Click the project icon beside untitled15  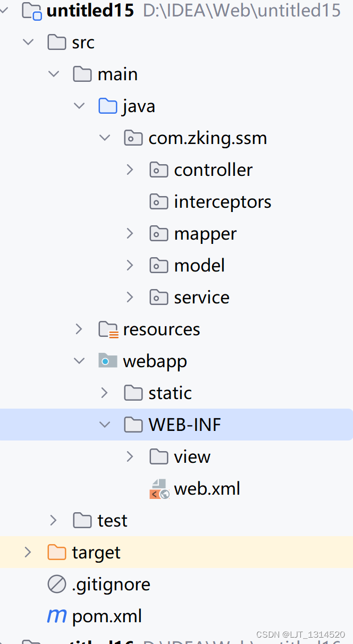[x=32, y=10]
